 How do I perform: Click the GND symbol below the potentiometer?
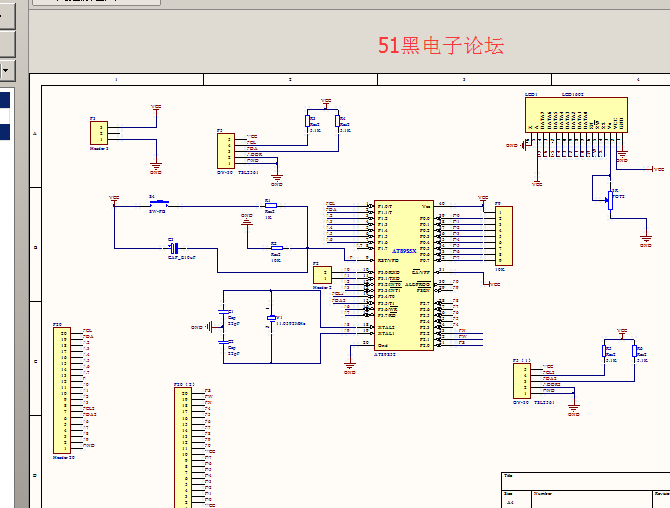tap(646, 238)
